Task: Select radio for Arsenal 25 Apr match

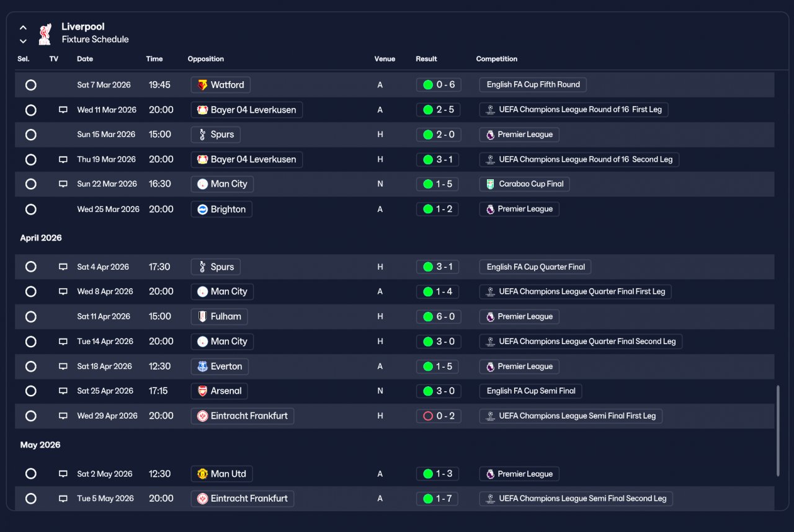Action: (30, 391)
